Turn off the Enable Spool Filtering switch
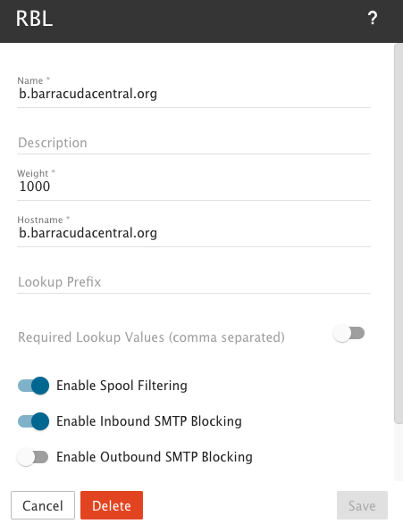This screenshot has height=532, width=403. (x=33, y=386)
